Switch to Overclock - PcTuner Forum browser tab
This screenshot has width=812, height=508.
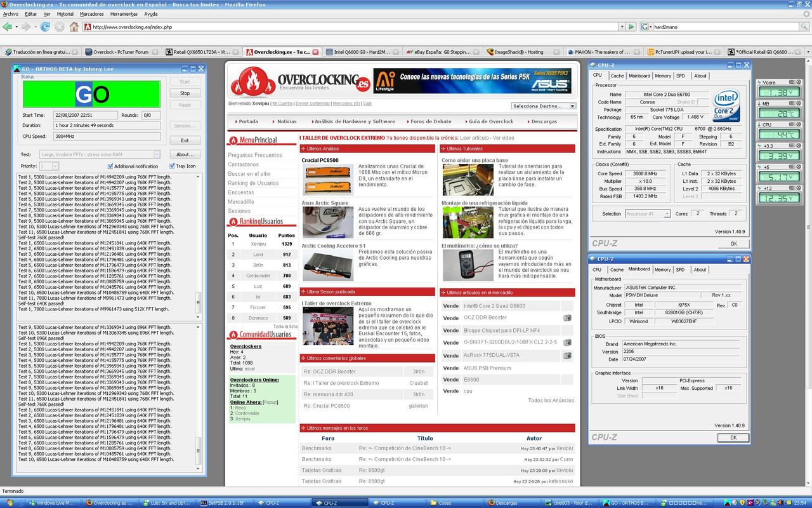(x=121, y=52)
